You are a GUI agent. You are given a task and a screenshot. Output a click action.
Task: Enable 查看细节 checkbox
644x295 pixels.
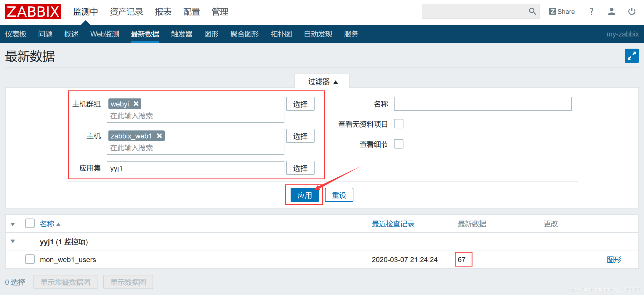[x=399, y=144]
